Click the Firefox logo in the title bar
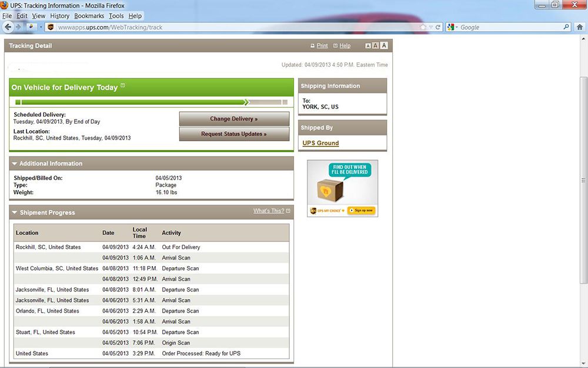This screenshot has width=588, height=368. tap(4, 5)
